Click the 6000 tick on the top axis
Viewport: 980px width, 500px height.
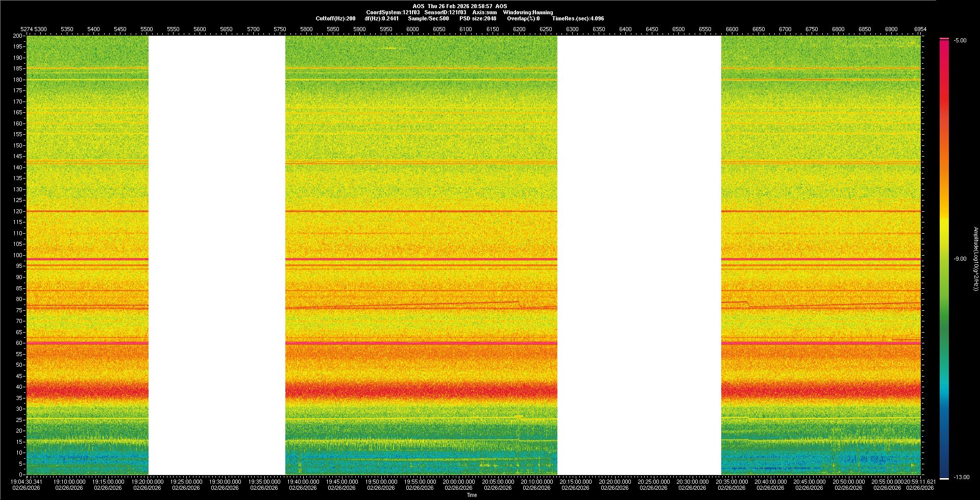pyautogui.click(x=412, y=29)
